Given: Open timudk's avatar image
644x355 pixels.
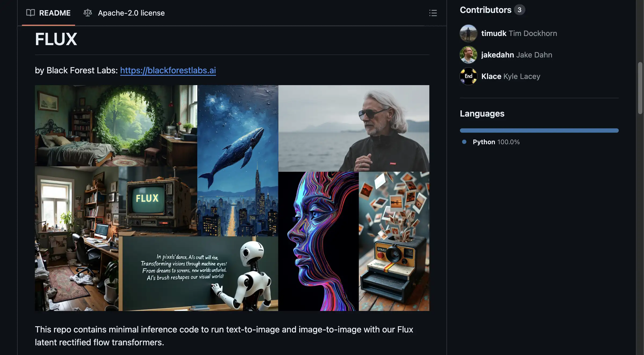Looking at the screenshot, I should [x=468, y=33].
